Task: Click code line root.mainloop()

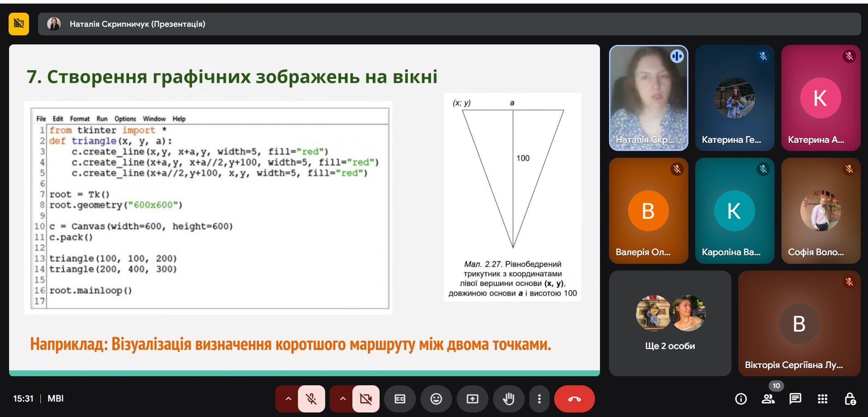Action: pyautogui.click(x=91, y=291)
